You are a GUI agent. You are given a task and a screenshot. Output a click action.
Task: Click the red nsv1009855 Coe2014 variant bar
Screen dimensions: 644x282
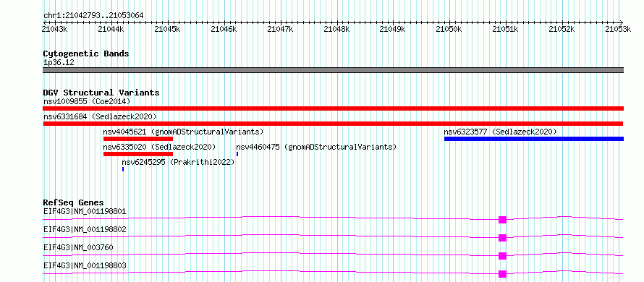[x=333, y=108]
